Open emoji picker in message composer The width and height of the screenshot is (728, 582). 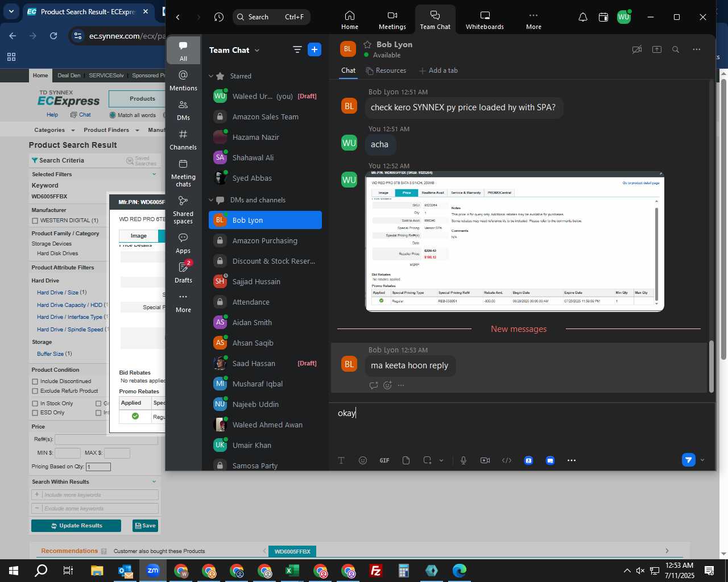(363, 460)
